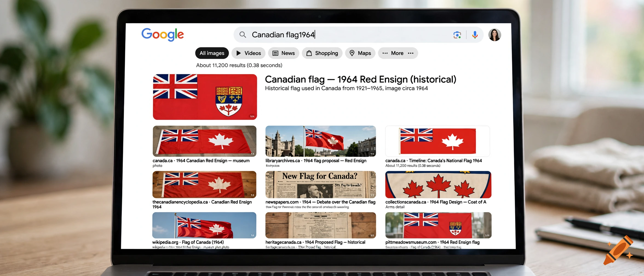This screenshot has height=276, width=644.
Task: Click the search field containing Canadian flag1964
Action: click(x=358, y=35)
